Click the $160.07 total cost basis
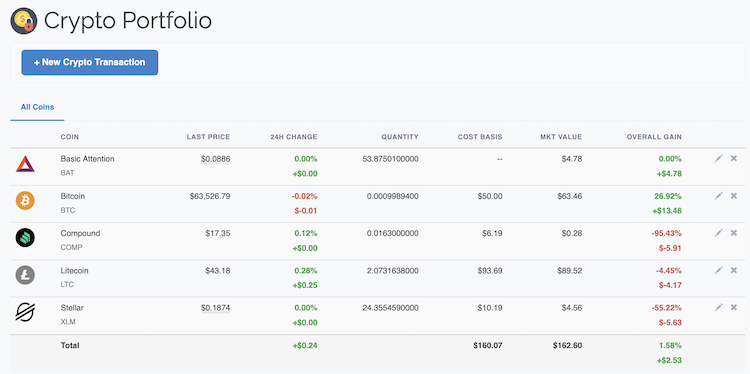Screen dimensions: 750x374 [x=487, y=345]
